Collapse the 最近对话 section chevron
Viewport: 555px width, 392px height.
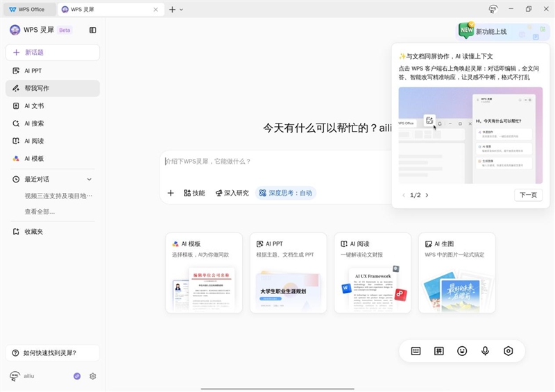click(x=89, y=179)
